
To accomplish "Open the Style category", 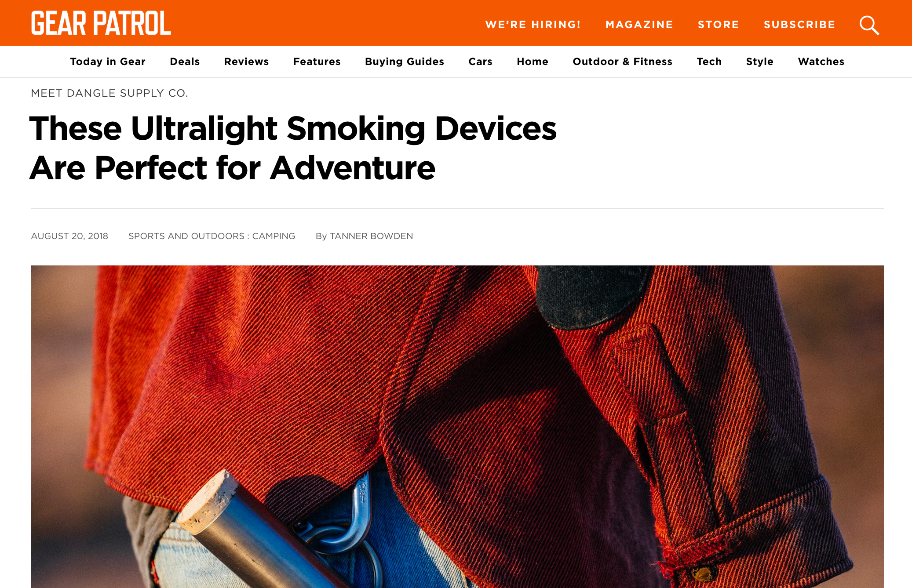I will [x=759, y=62].
